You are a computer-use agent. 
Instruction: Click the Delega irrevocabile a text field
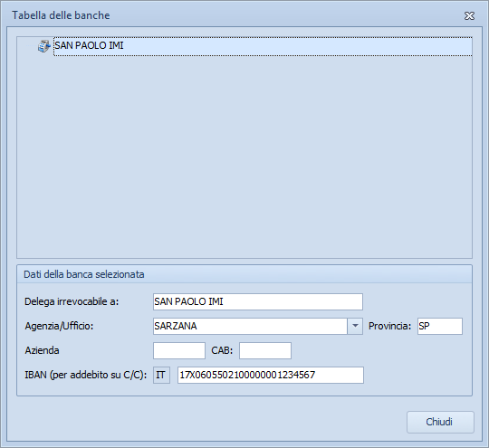(257, 301)
